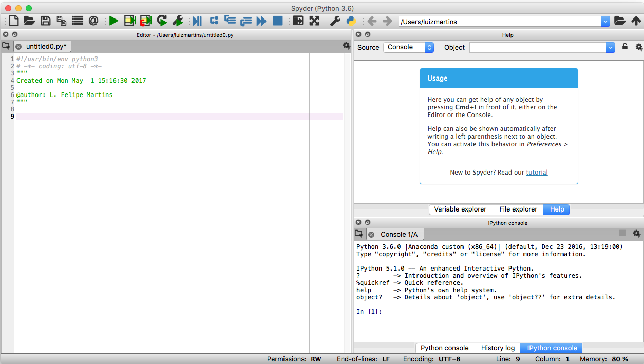The width and height of the screenshot is (644, 364).
Task: Start debugging the file
Action: point(197,21)
